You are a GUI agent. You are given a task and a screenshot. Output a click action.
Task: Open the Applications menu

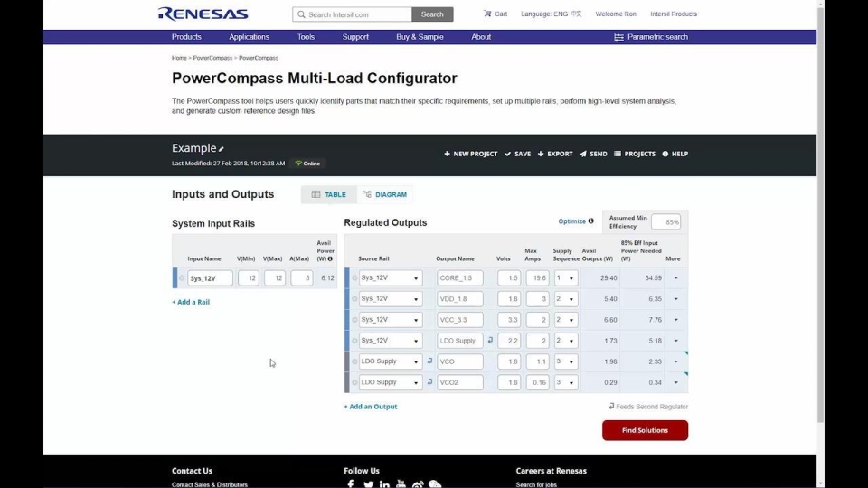(250, 37)
